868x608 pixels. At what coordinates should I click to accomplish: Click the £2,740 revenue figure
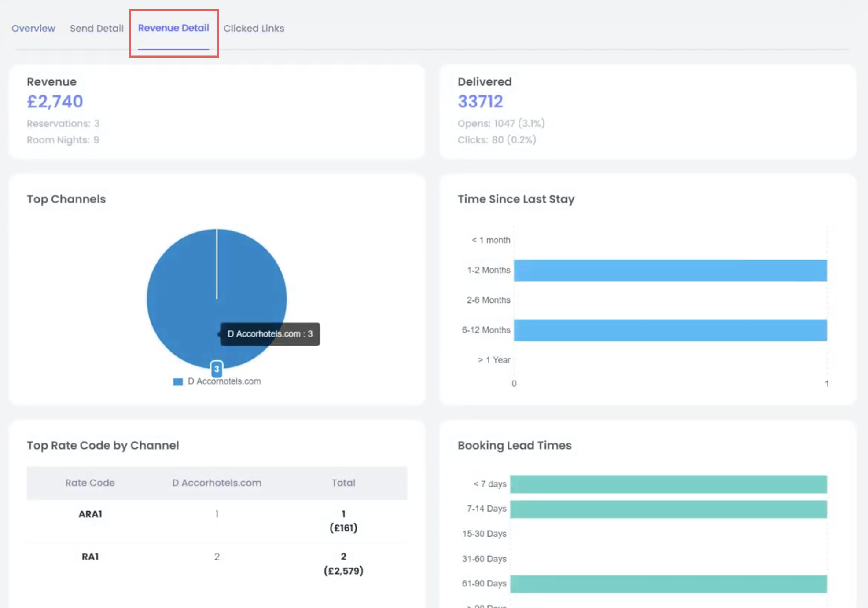click(x=55, y=102)
